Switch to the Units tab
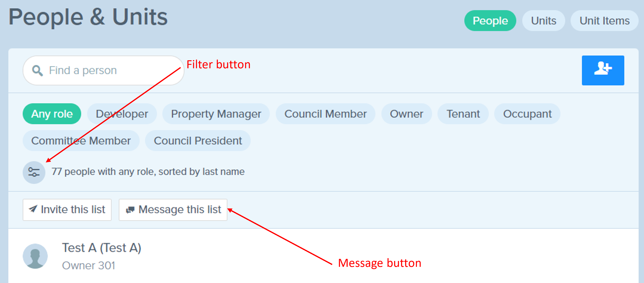Viewport: 644px width, 283px height. (543, 20)
